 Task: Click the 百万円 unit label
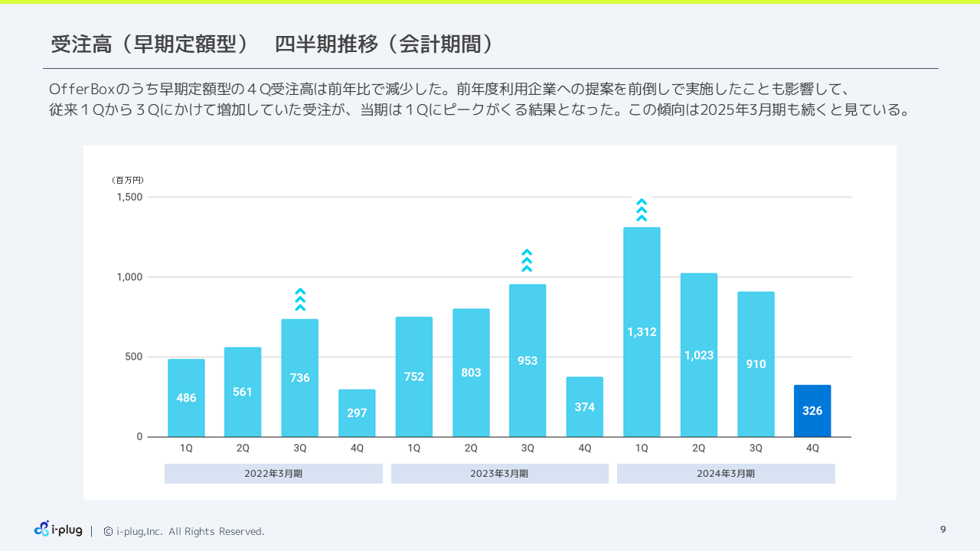tap(128, 181)
